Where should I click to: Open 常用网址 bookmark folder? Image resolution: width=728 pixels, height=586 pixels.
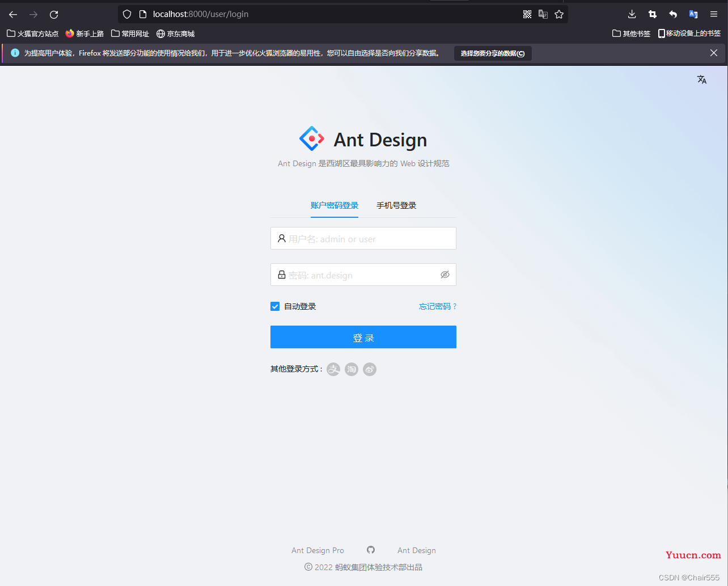pyautogui.click(x=130, y=33)
